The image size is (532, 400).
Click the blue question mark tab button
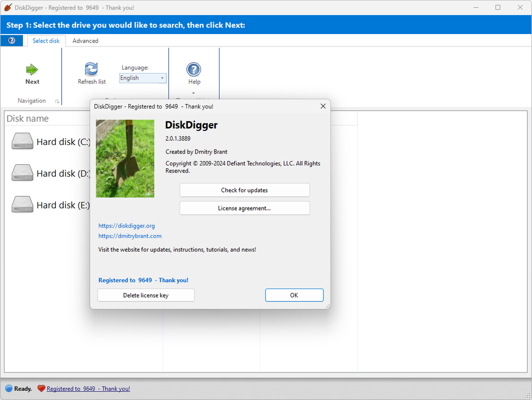(11, 40)
